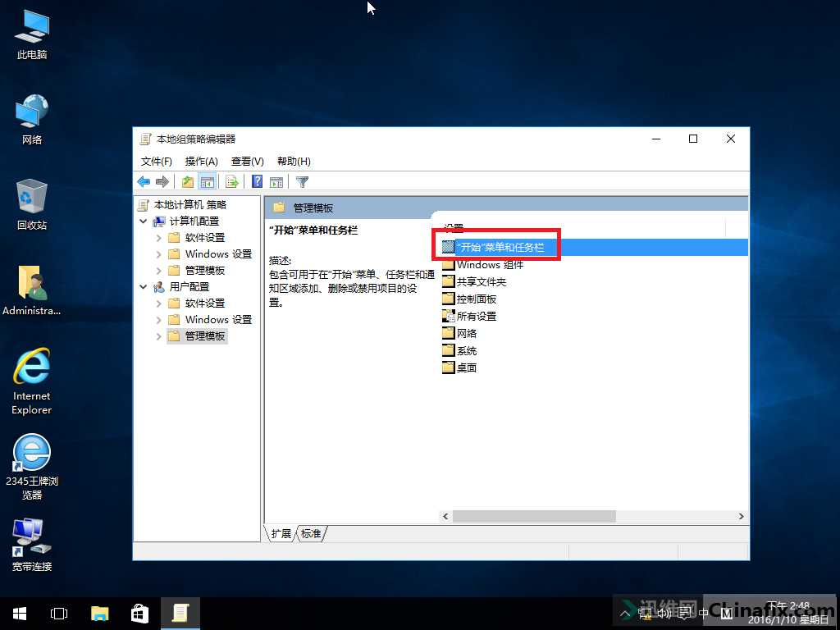This screenshot has height=630, width=840.
Task: Open the Windows Start button
Action: 20,614
